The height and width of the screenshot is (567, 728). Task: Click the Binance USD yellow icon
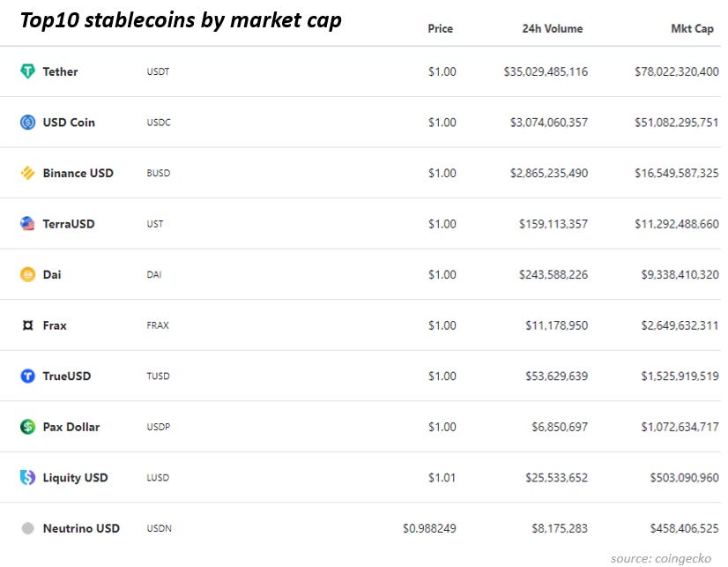(x=28, y=173)
